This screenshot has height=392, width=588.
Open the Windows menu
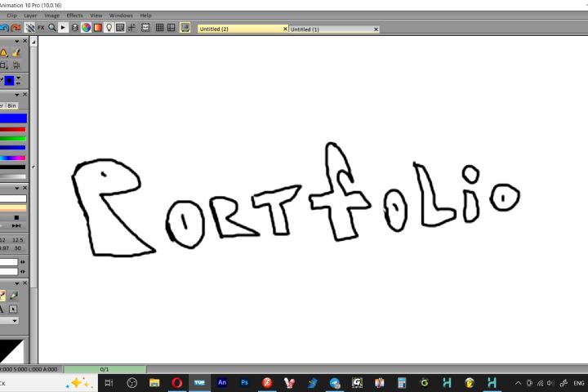tap(121, 16)
